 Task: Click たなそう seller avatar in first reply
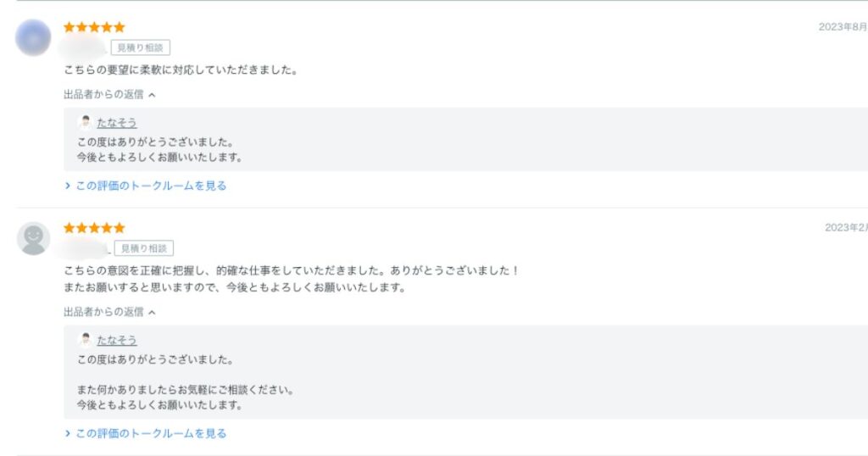click(86, 122)
